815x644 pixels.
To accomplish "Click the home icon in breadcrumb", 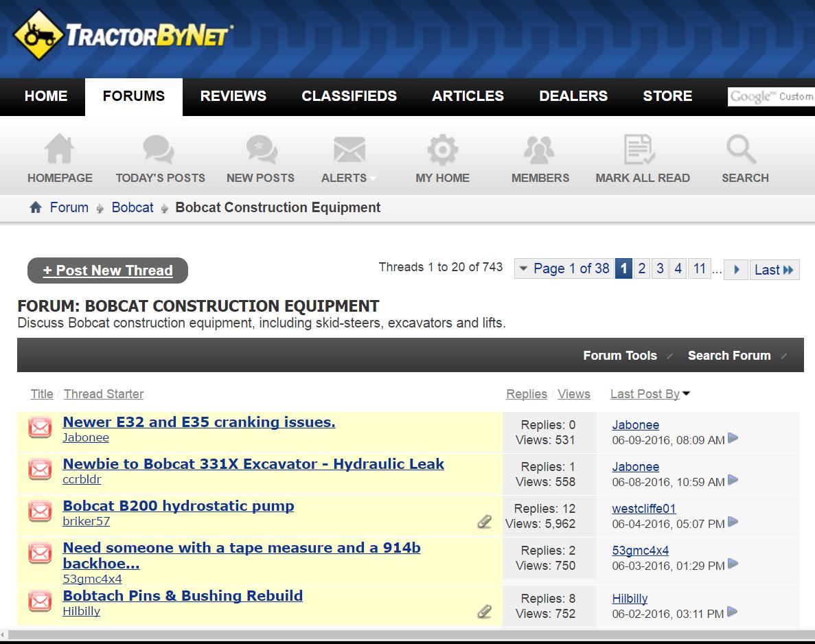I will coord(36,207).
